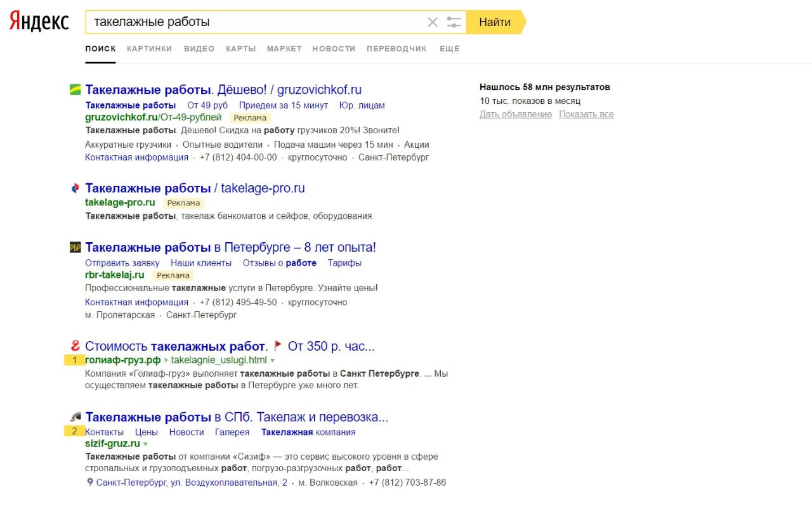812x506 pixels.
Task: Open the Контакты sitelink of sizif-gruz
Action: 105,432
